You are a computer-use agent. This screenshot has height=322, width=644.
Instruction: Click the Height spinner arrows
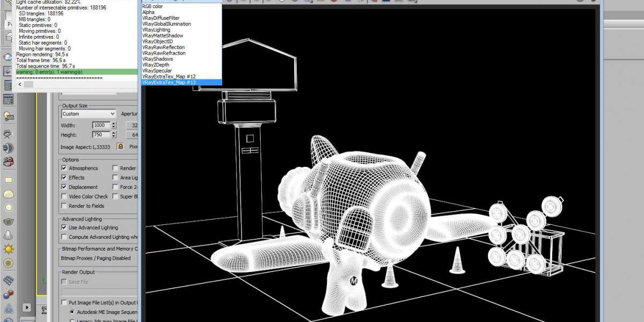tap(113, 135)
